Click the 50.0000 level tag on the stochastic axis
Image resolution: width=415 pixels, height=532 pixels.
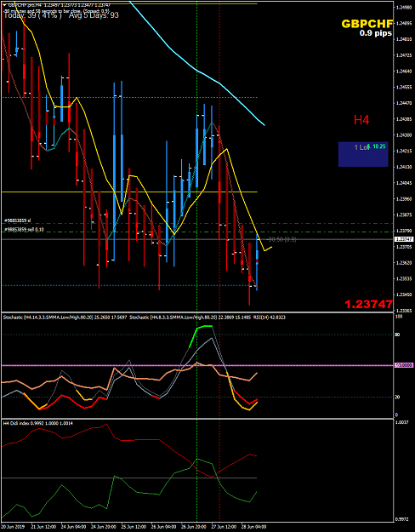(404, 365)
